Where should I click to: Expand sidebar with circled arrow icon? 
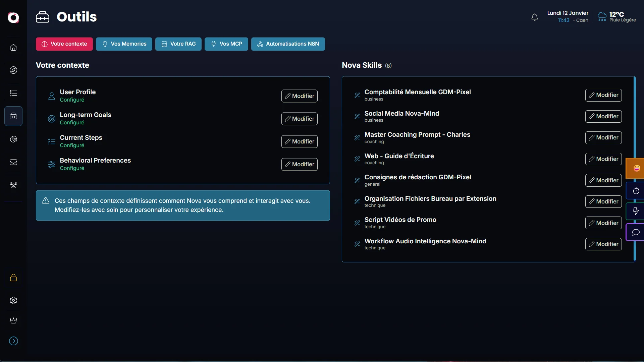pyautogui.click(x=13, y=341)
